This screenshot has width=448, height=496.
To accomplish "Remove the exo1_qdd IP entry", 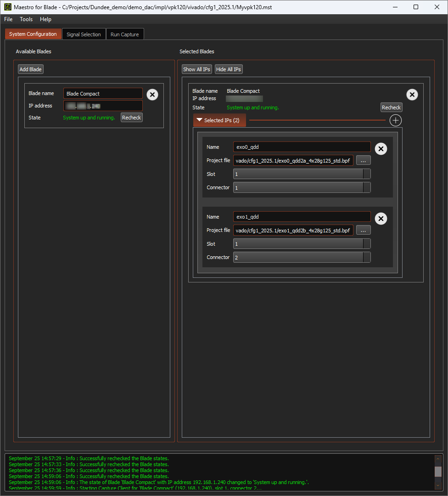I will point(381,219).
